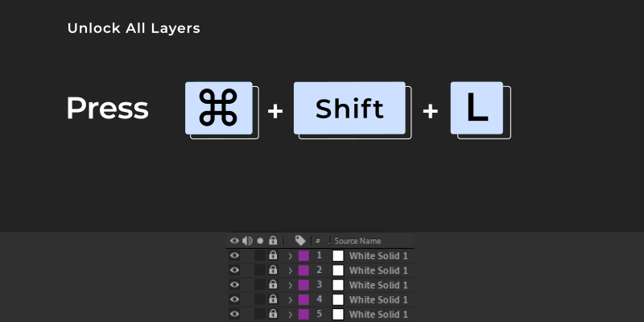This screenshot has height=322, width=644.
Task: Unlock layer 4 using its padlock
Action: tap(273, 299)
